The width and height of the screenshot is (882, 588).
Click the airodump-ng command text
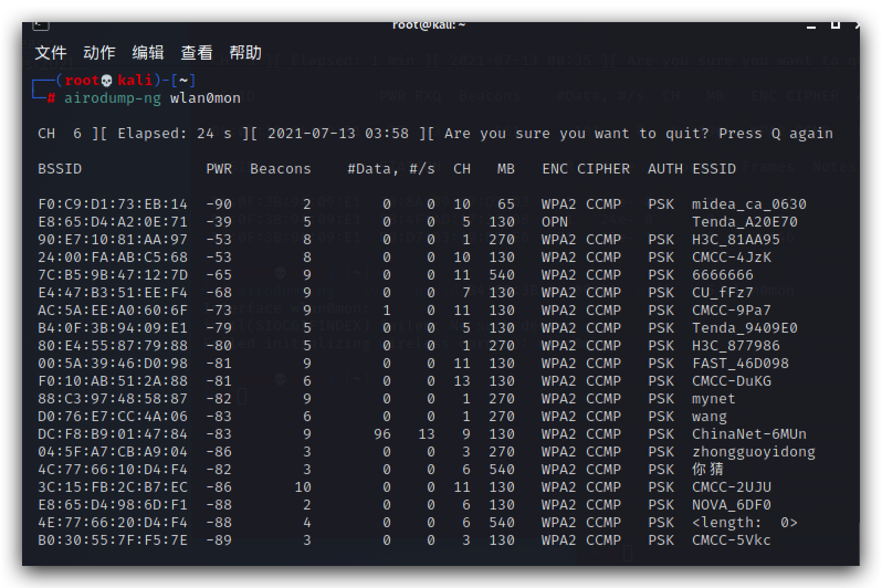[x=113, y=98]
